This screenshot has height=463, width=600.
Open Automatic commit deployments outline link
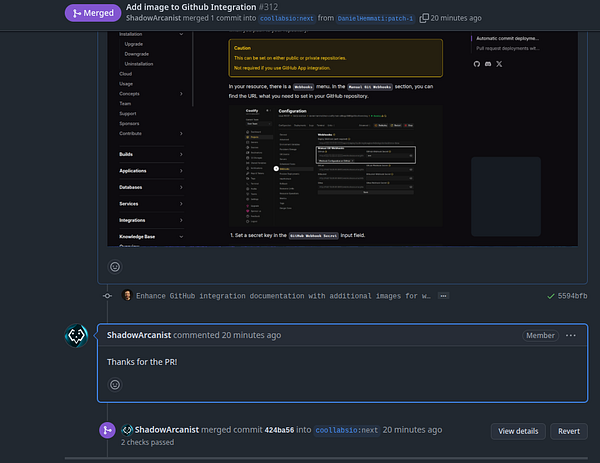point(507,38)
